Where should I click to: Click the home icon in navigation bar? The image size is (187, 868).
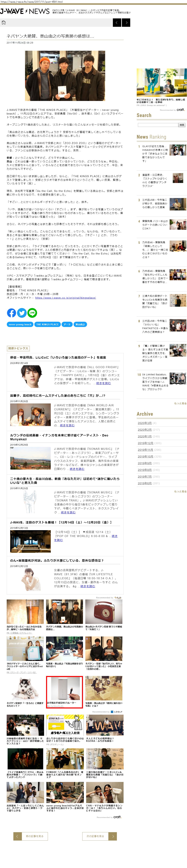tap(4, 23)
